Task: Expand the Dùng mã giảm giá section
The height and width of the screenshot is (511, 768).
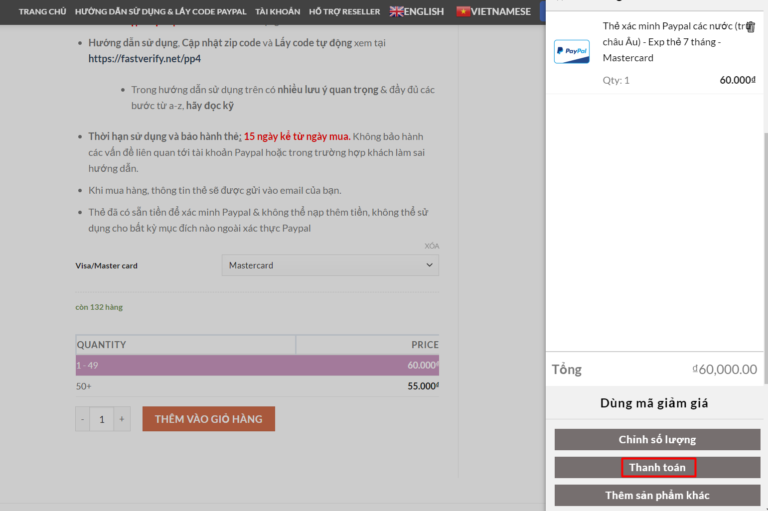Action: pos(657,403)
